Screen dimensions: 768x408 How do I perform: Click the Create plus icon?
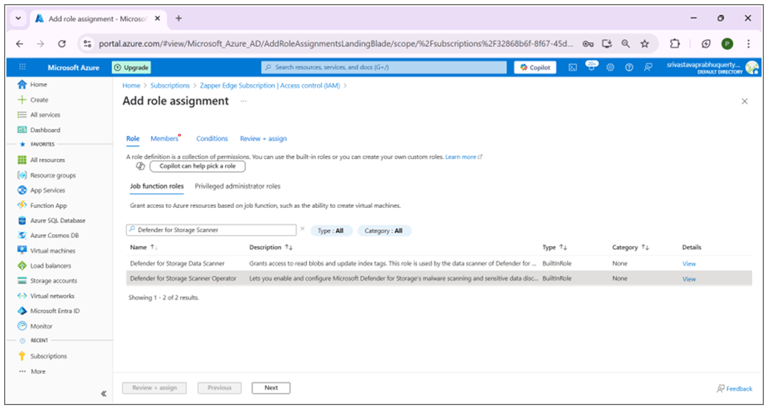(x=22, y=99)
